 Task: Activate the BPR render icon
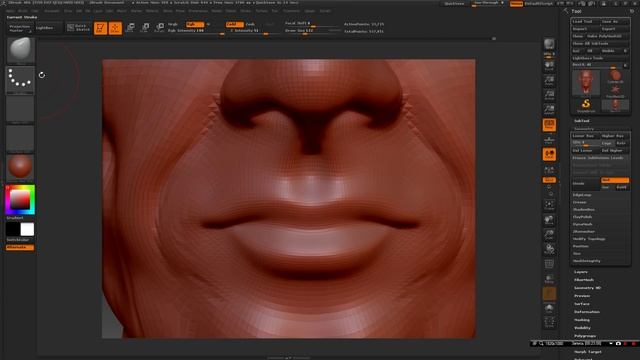tap(549, 44)
